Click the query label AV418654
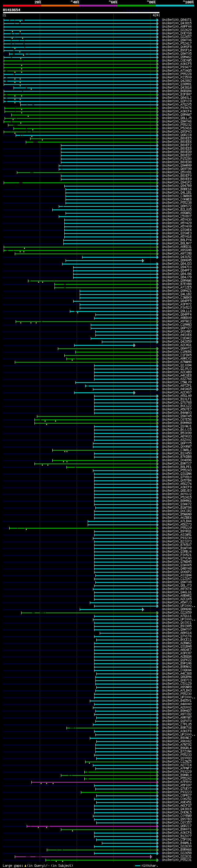 click(11, 10)
